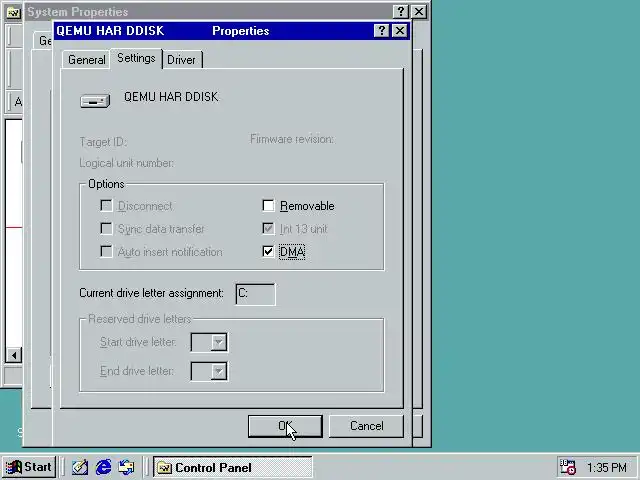Open Internet Explorer from quick launch
The image size is (640, 480).
103,467
